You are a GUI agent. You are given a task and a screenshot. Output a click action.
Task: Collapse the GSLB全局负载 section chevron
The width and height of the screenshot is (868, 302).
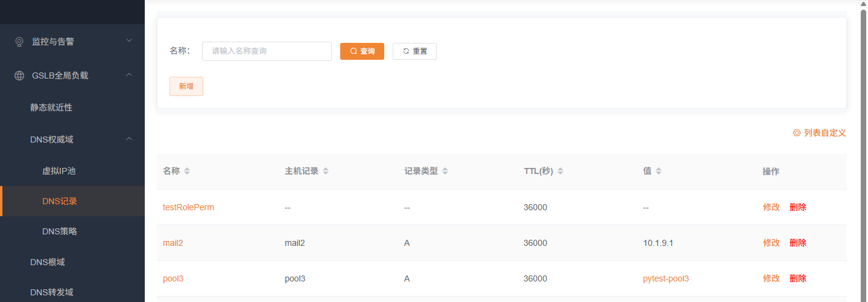(128, 75)
